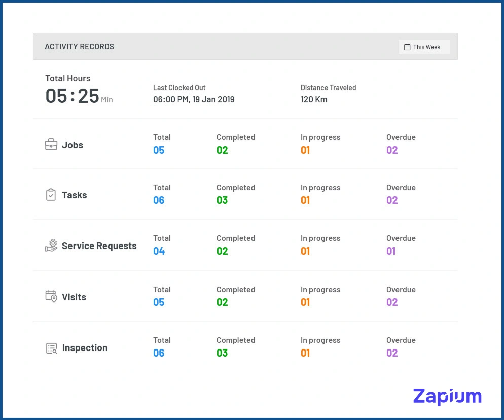Open the Jobs row label
The height and width of the screenshot is (420, 504).
coord(73,145)
